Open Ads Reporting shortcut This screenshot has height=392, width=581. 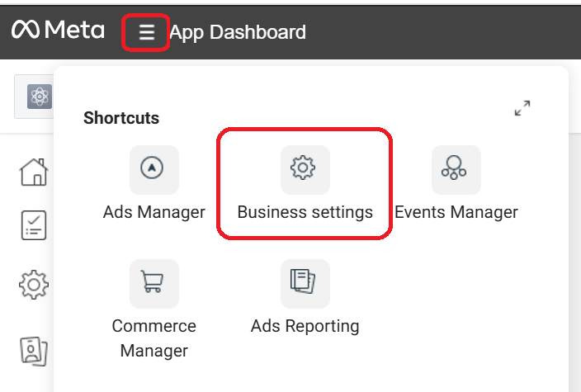[x=305, y=298]
